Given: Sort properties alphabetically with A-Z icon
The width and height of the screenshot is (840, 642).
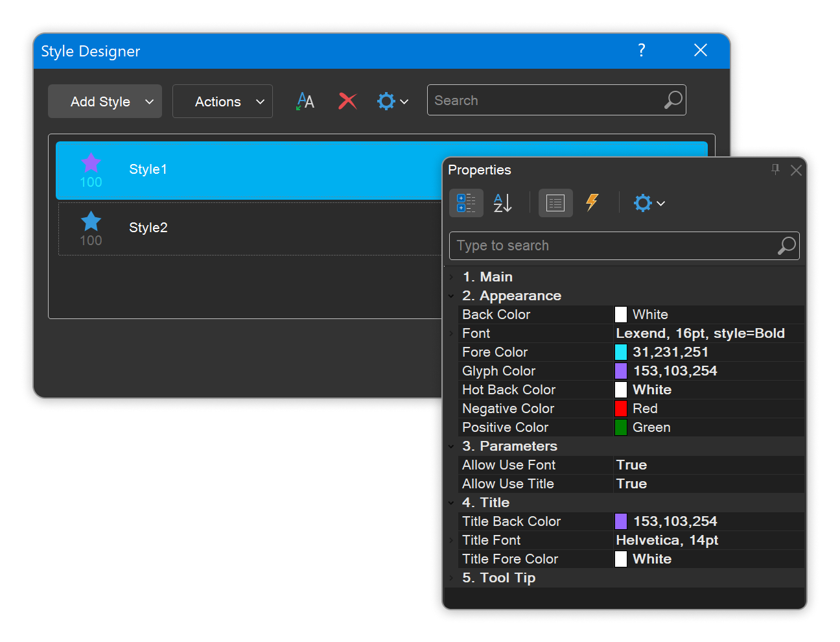Looking at the screenshot, I should pos(502,203).
